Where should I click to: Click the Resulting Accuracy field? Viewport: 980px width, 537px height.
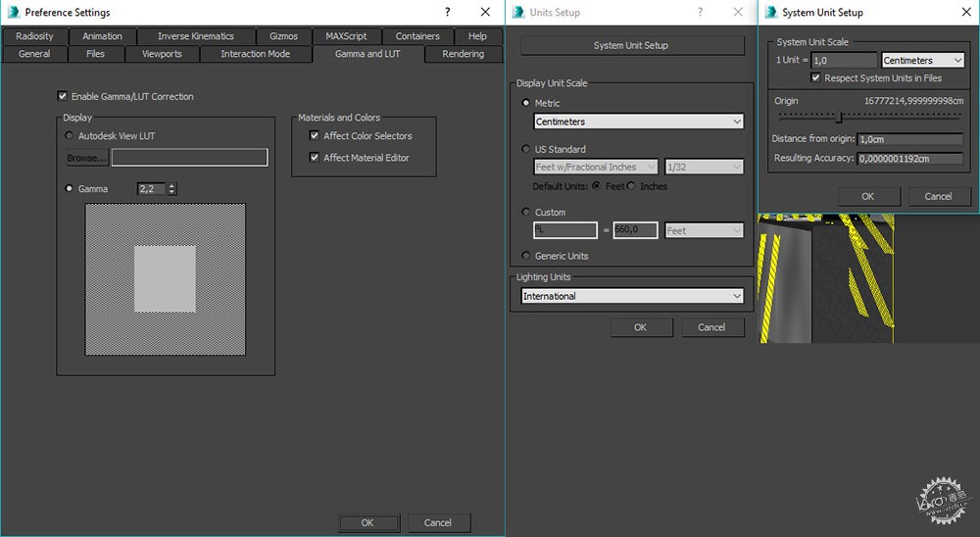point(910,158)
